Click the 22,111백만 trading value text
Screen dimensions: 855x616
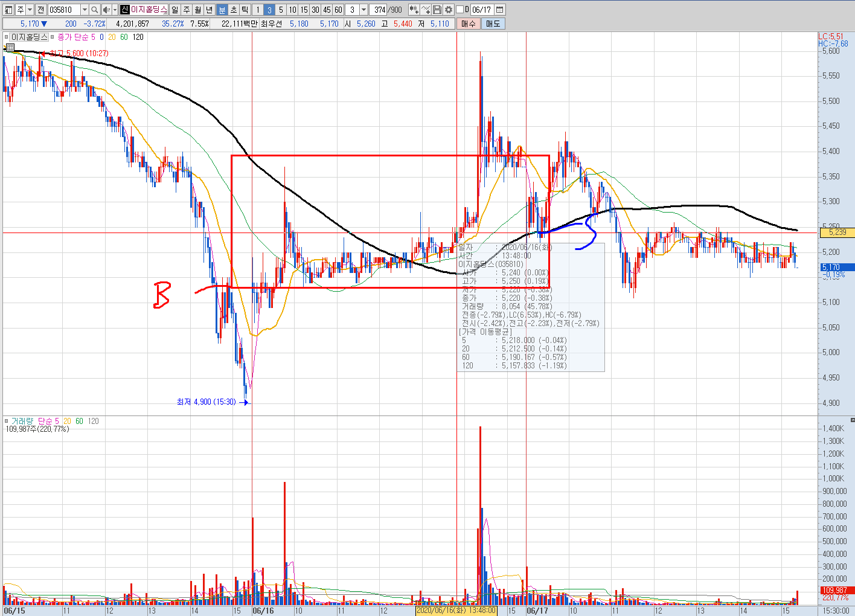(x=240, y=24)
